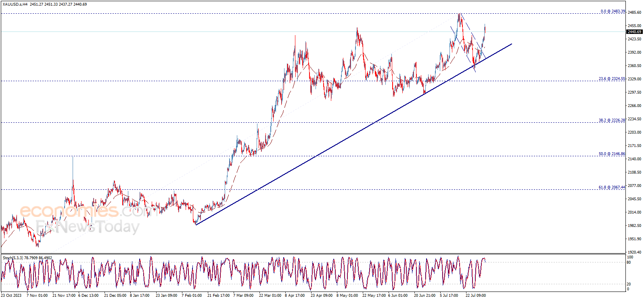Screen dimensions: 644x300
Task: Click the "21 Dec 05:00" date label
Action: (x=115, y=296)
